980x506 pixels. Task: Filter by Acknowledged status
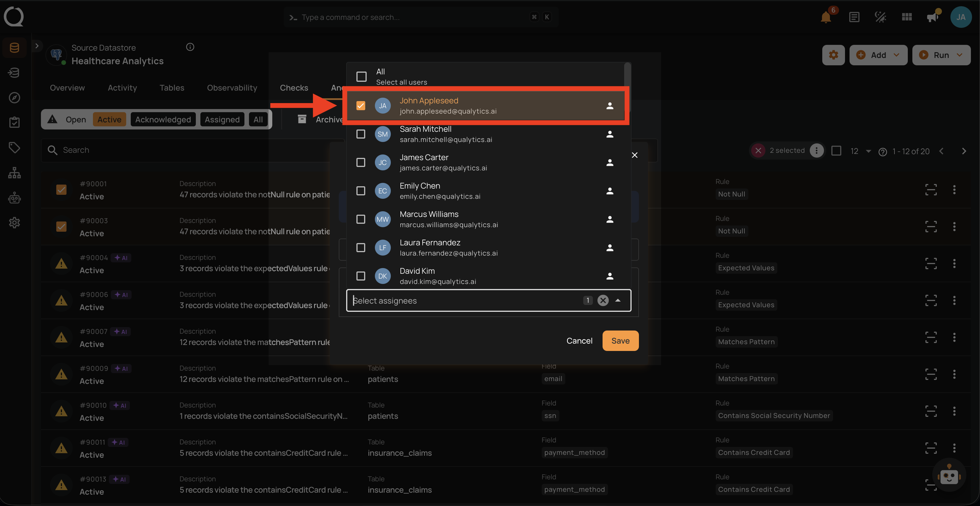click(x=163, y=119)
